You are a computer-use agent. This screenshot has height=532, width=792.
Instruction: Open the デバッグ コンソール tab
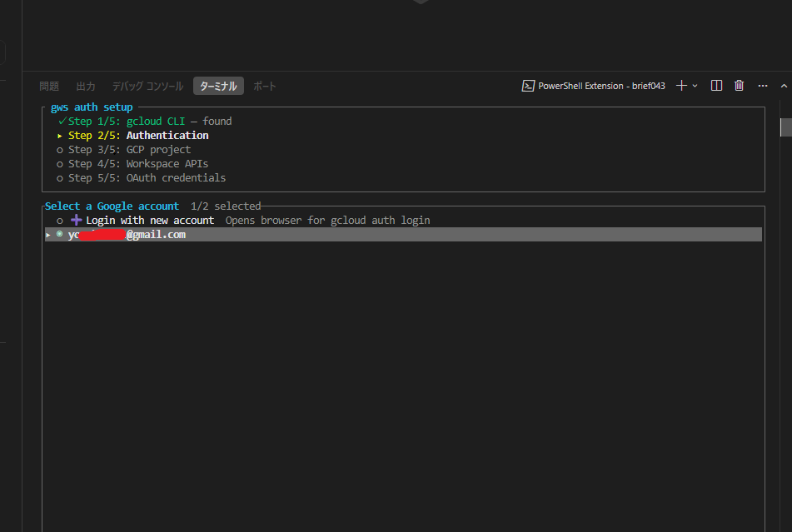pos(147,86)
